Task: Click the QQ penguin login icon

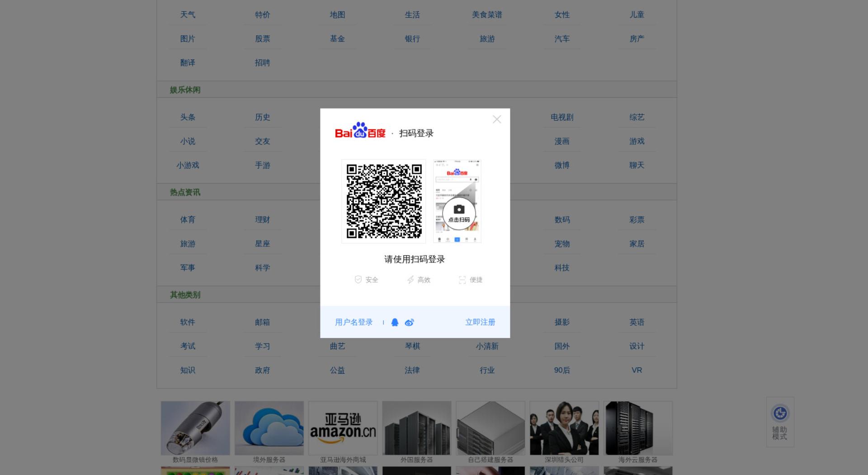Action: [x=395, y=322]
